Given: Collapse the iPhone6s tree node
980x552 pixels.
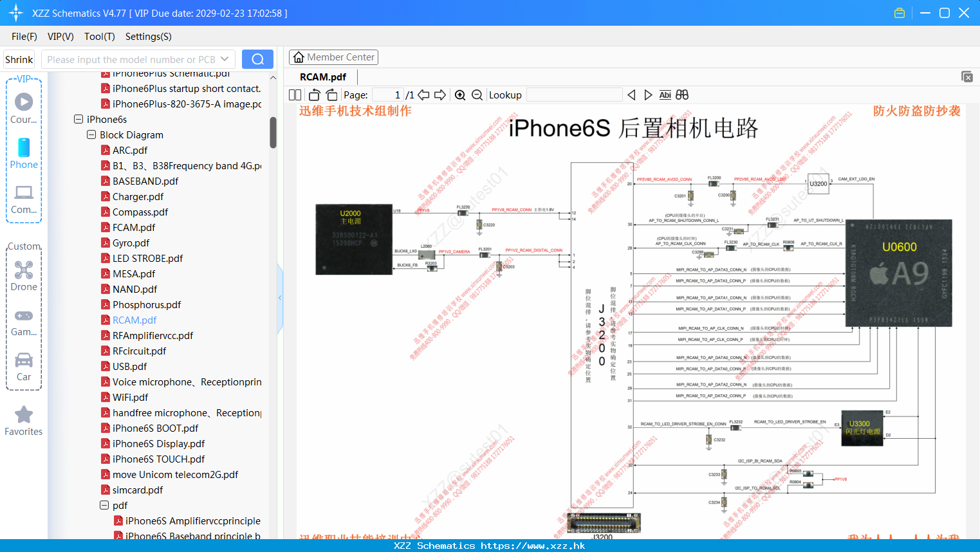Looking at the screenshot, I should pyautogui.click(x=79, y=119).
